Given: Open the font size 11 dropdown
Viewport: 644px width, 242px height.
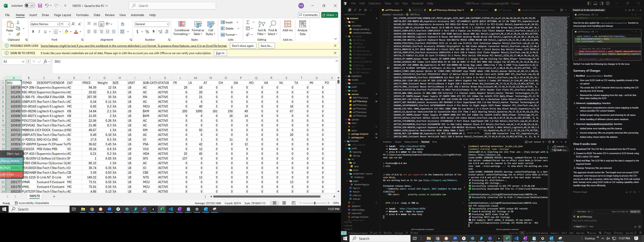Looking at the screenshot, I should 68,24.
